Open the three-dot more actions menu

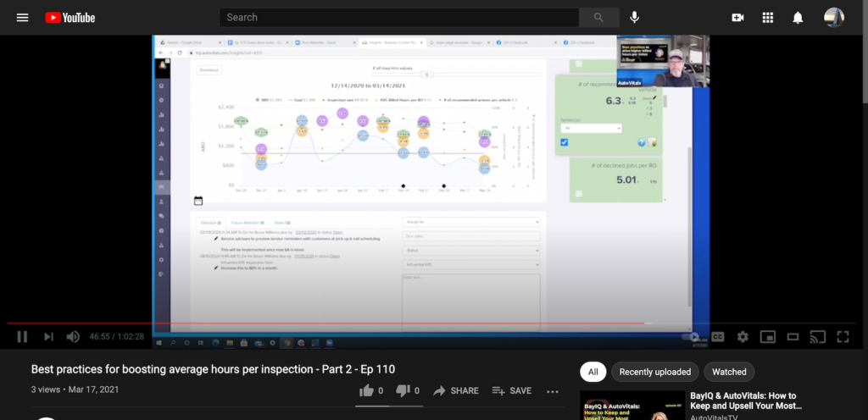click(x=553, y=391)
